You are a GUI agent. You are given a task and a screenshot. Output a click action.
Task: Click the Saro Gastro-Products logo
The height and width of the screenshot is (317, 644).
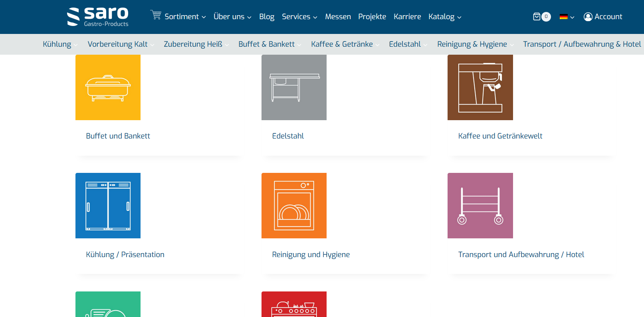(x=98, y=17)
